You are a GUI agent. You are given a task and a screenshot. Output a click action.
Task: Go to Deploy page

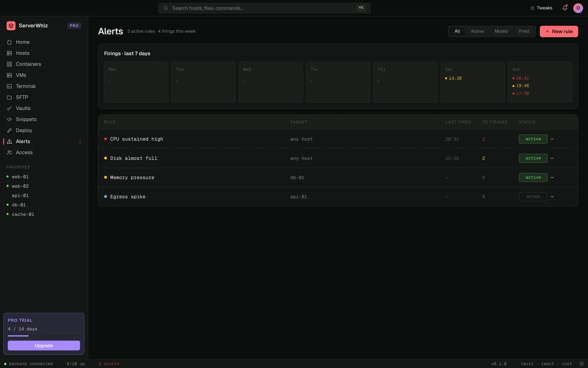(44, 130)
